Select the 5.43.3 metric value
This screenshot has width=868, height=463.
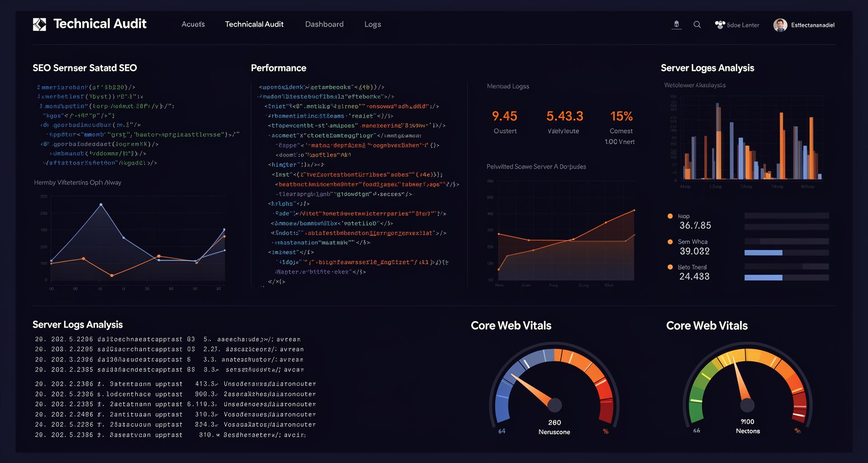[x=565, y=116]
